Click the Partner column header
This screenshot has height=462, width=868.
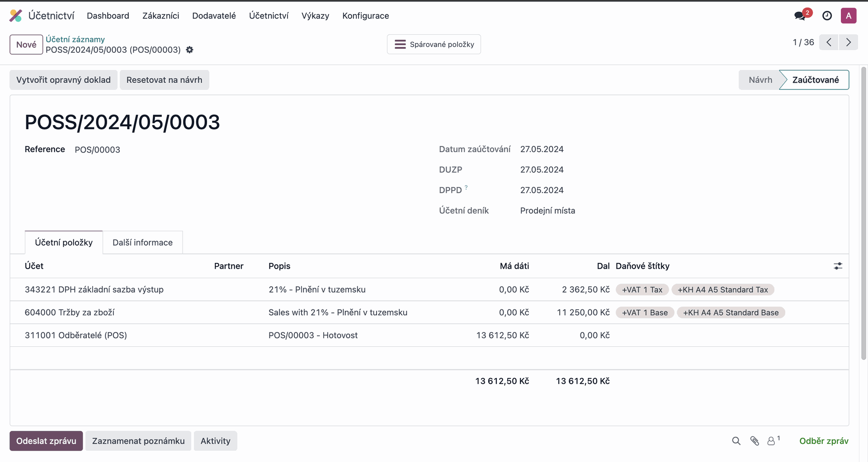[x=229, y=266]
